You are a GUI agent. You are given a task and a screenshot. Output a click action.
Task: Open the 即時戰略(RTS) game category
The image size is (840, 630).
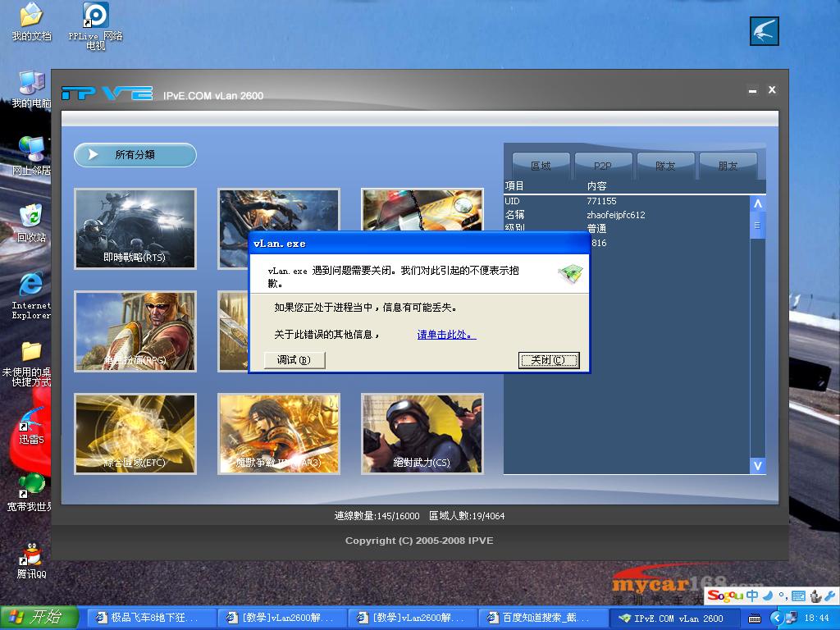point(135,229)
